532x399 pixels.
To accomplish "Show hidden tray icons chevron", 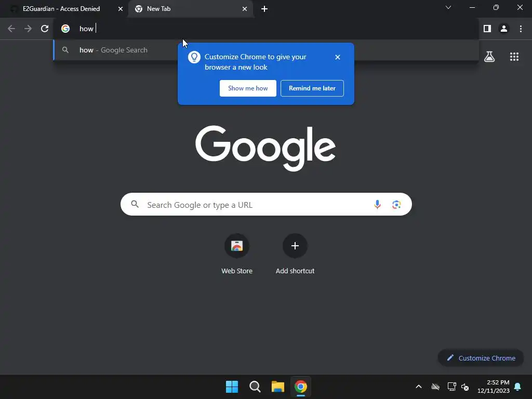I will point(419,387).
